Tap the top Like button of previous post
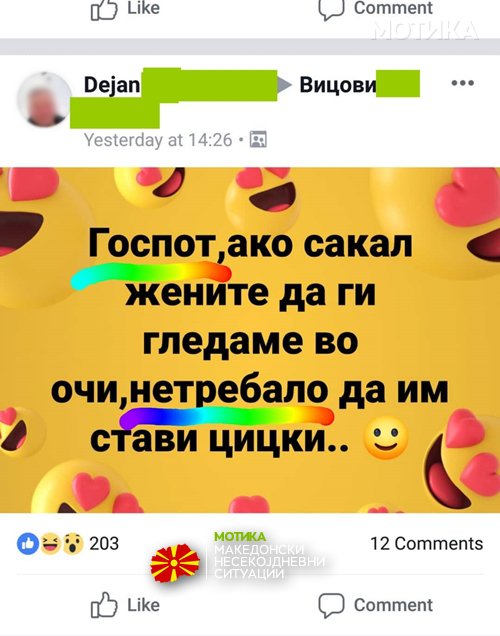 click(125, 9)
